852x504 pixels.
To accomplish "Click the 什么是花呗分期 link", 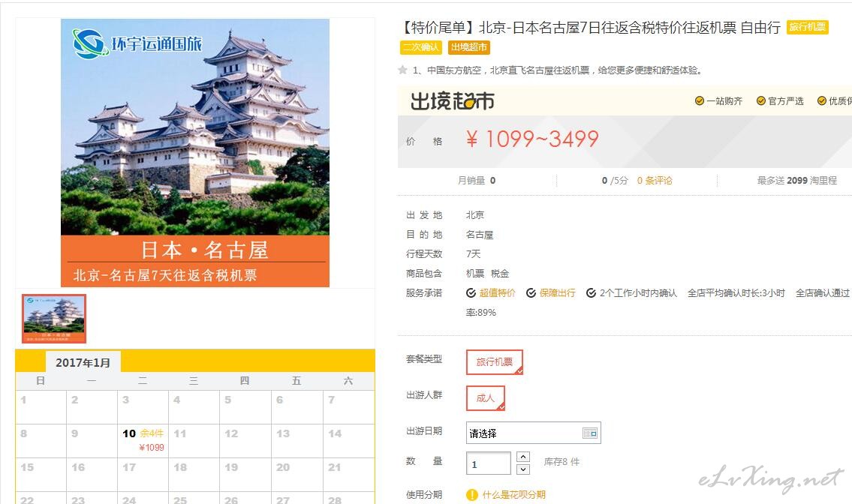I will coord(513,495).
